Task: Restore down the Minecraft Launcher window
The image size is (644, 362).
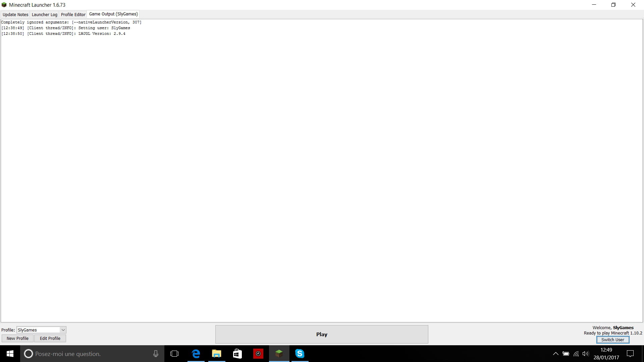Action: (x=613, y=5)
